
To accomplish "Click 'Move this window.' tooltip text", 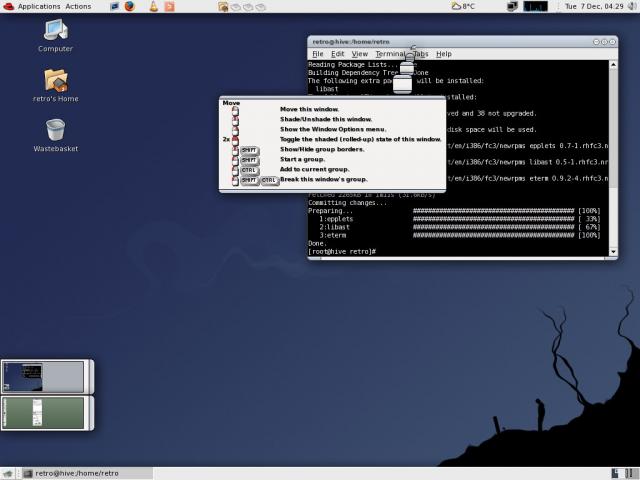I will click(x=309, y=109).
